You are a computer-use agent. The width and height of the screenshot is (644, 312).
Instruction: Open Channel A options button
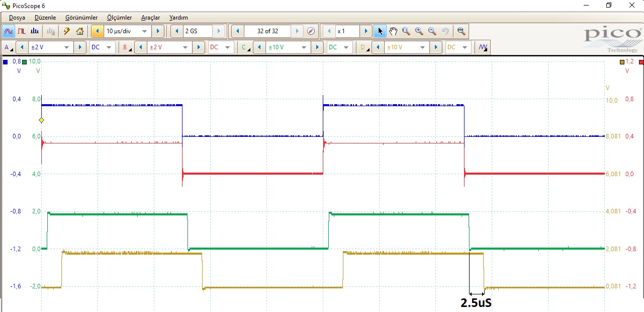coord(9,47)
